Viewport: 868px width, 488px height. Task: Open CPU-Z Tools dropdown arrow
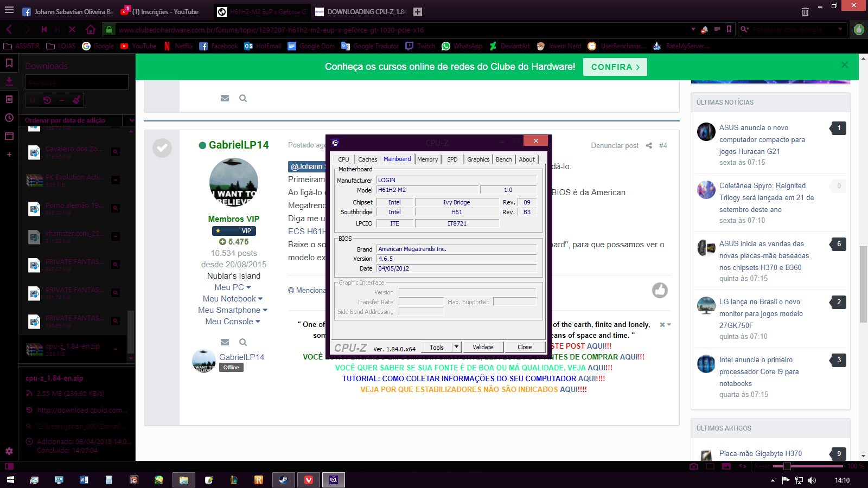click(456, 347)
